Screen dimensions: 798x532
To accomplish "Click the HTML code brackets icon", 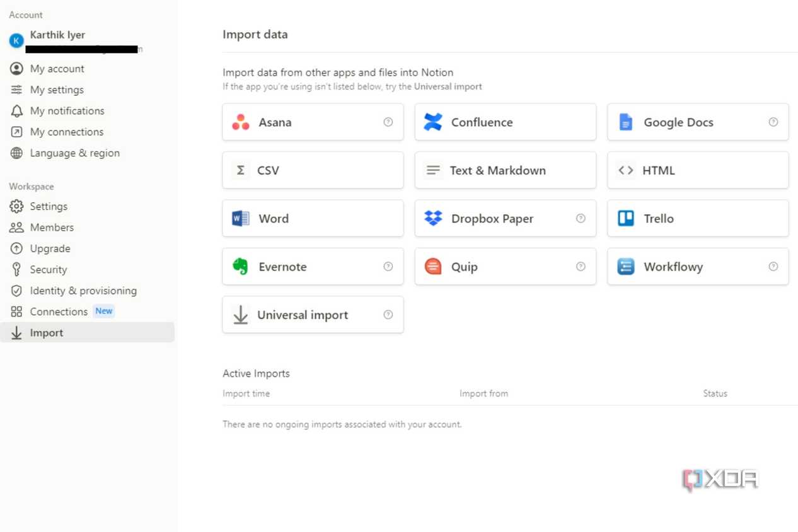I will coord(625,170).
